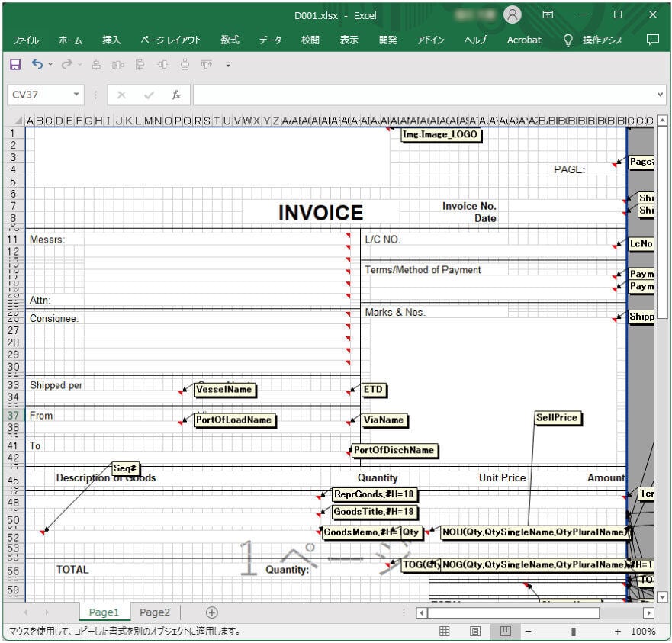Click the align middle objects icon
This screenshot has height=643, width=672.
coord(162,65)
